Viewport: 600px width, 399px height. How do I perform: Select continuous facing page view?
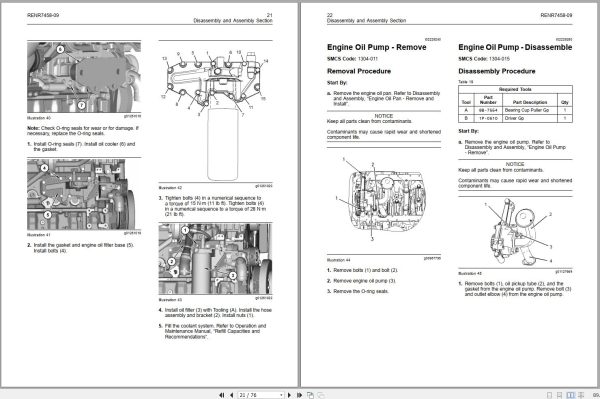pos(581,395)
